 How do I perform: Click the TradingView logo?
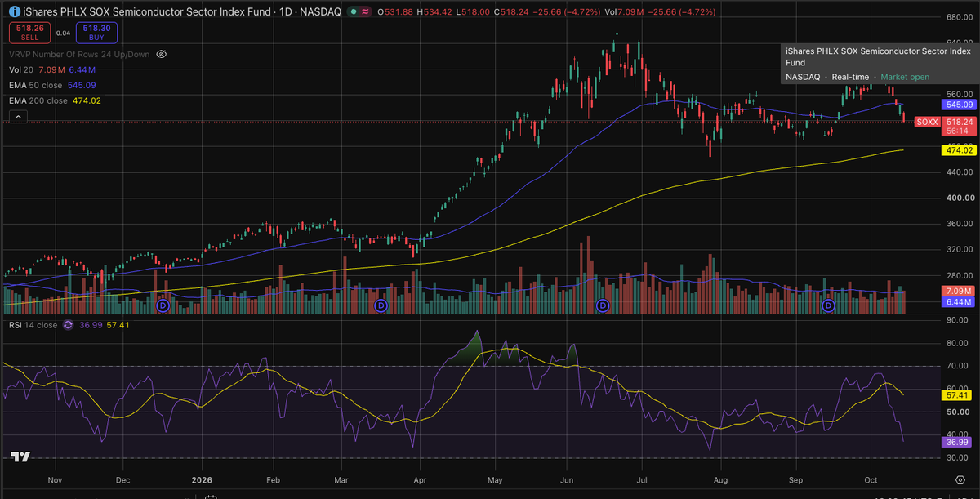(x=20, y=457)
